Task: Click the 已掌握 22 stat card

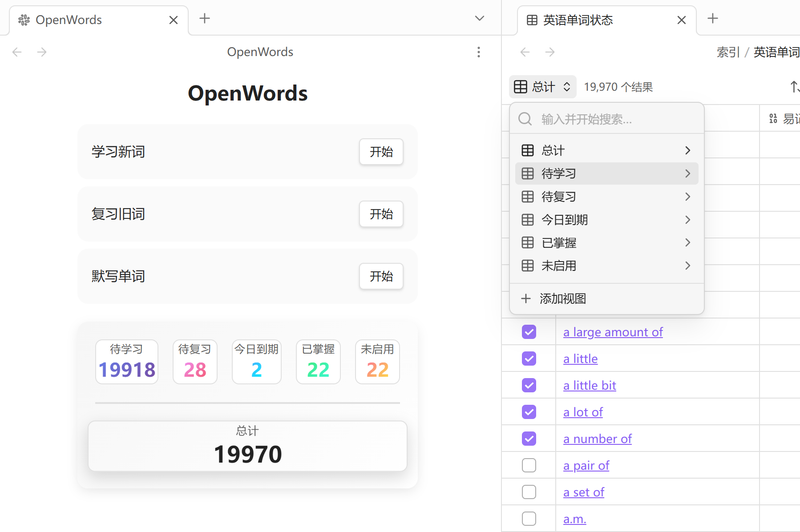Action: tap(318, 362)
